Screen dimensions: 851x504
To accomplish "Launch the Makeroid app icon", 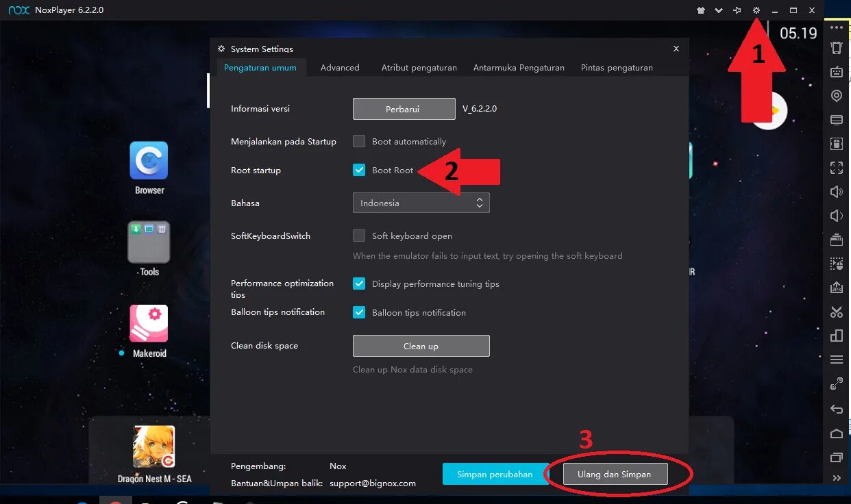I will 149,324.
